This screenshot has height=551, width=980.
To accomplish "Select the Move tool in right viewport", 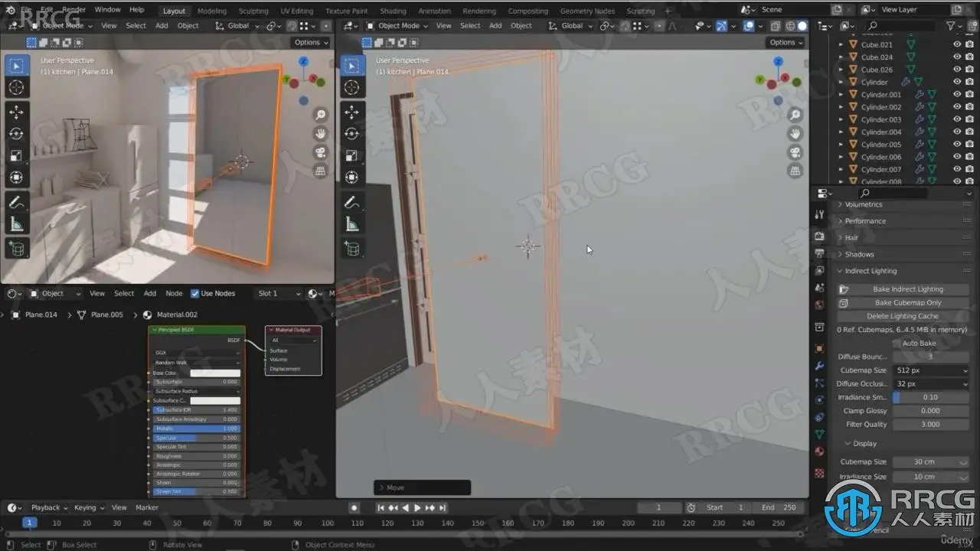I will (351, 112).
